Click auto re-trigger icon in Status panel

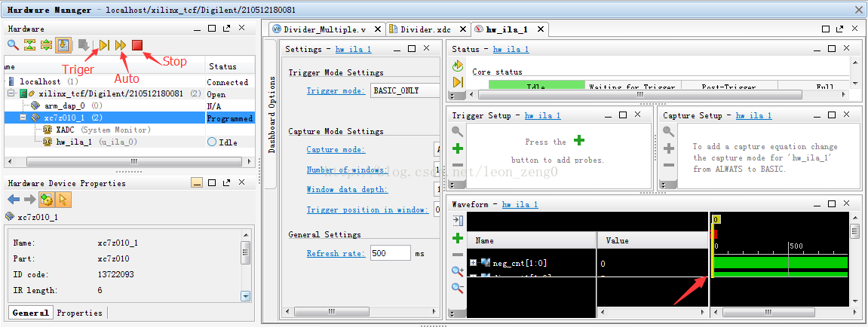(457, 66)
